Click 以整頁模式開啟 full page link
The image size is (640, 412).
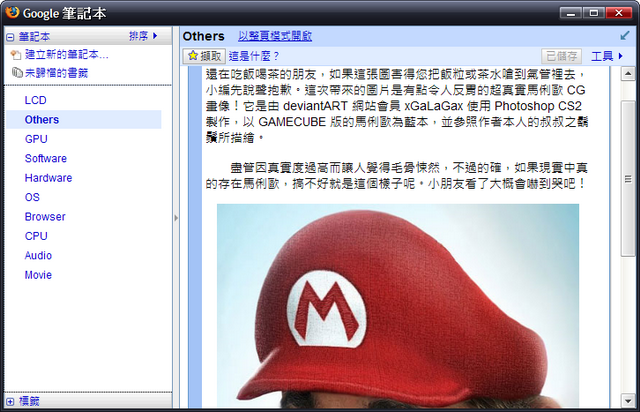coord(275,36)
